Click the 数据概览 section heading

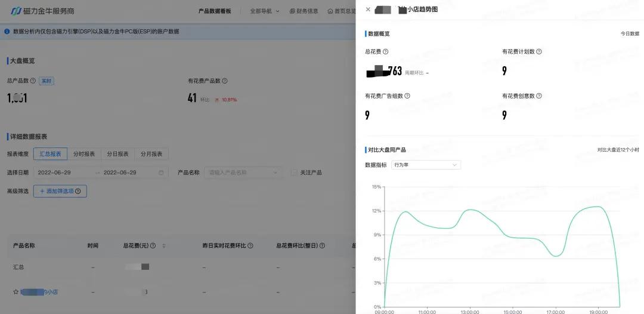pos(379,33)
